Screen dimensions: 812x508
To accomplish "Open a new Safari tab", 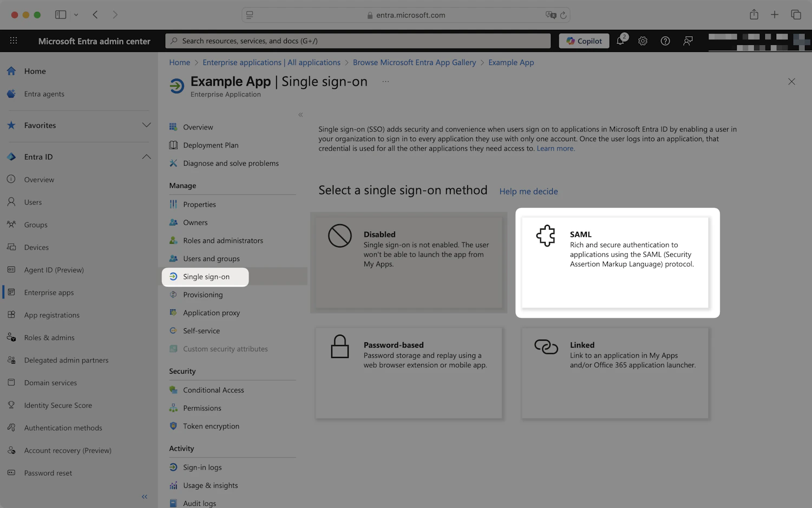I will (775, 15).
